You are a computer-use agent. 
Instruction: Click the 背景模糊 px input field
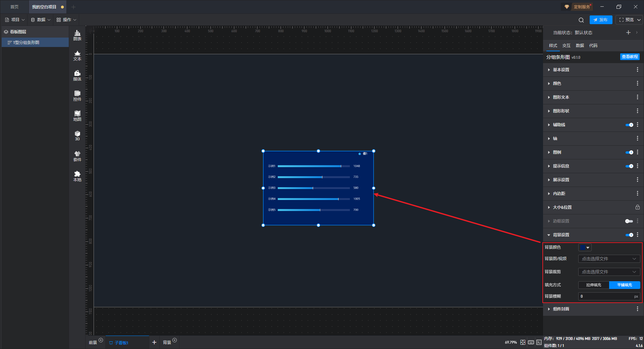(609, 296)
